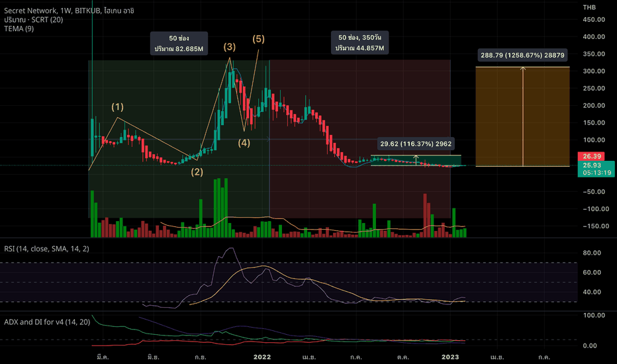Select the 288.79 (1258.67%) price range label
Viewport: 617px width, 364px height.
tap(522, 55)
